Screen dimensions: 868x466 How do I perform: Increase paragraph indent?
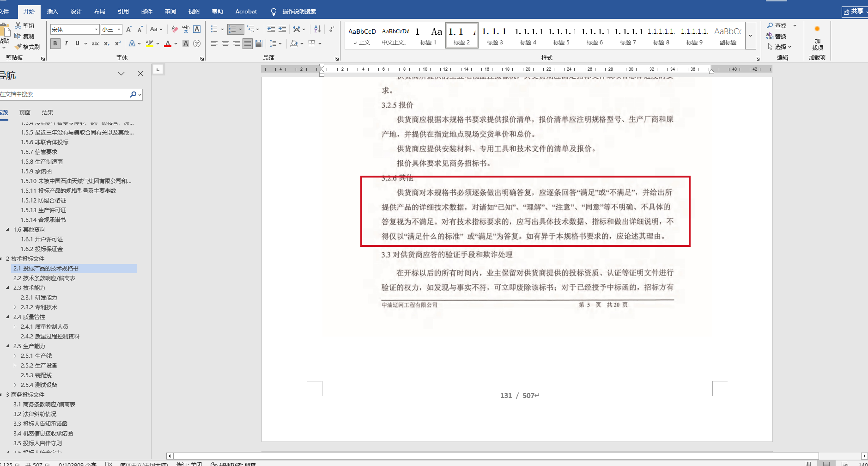coord(282,29)
